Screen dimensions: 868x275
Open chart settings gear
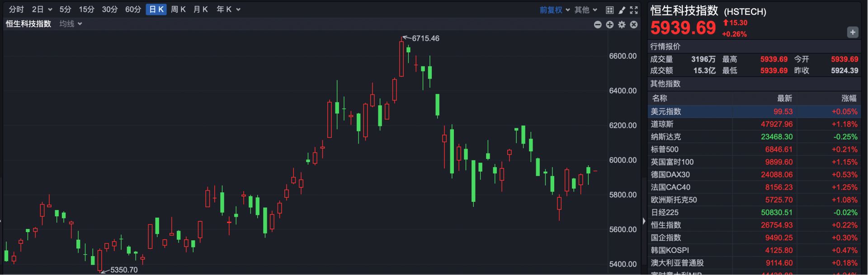(622, 25)
